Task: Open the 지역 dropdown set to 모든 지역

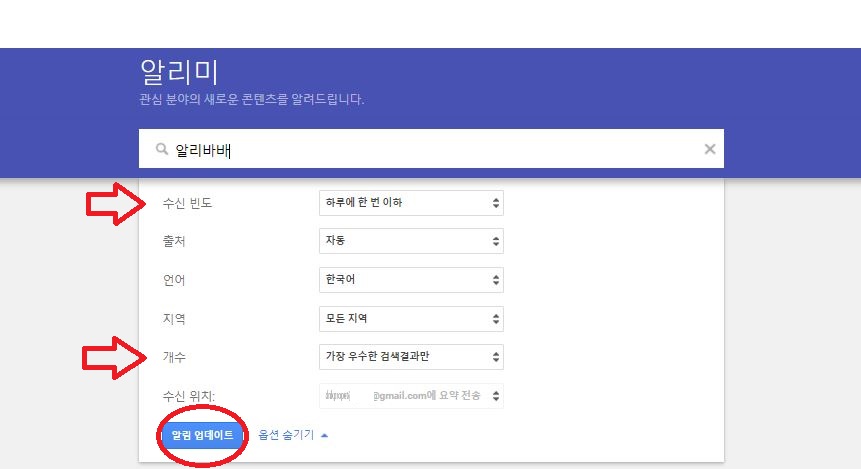Action: click(411, 319)
